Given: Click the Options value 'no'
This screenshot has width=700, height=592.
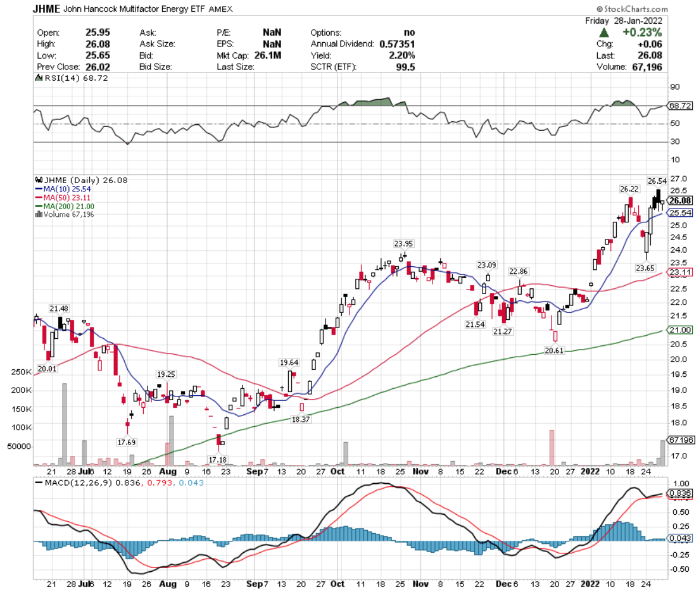Looking at the screenshot, I should point(409,33).
